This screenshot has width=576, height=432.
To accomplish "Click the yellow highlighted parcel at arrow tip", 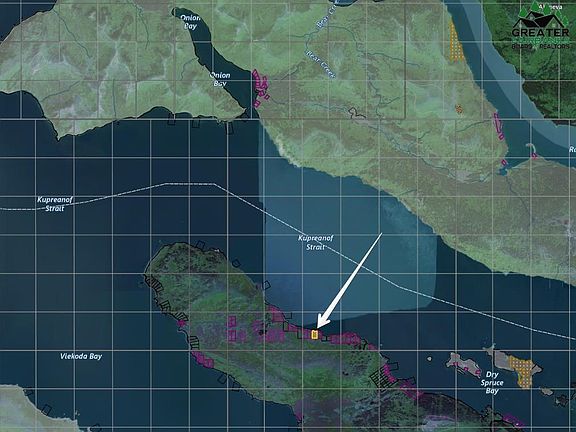I will pyautogui.click(x=314, y=334).
